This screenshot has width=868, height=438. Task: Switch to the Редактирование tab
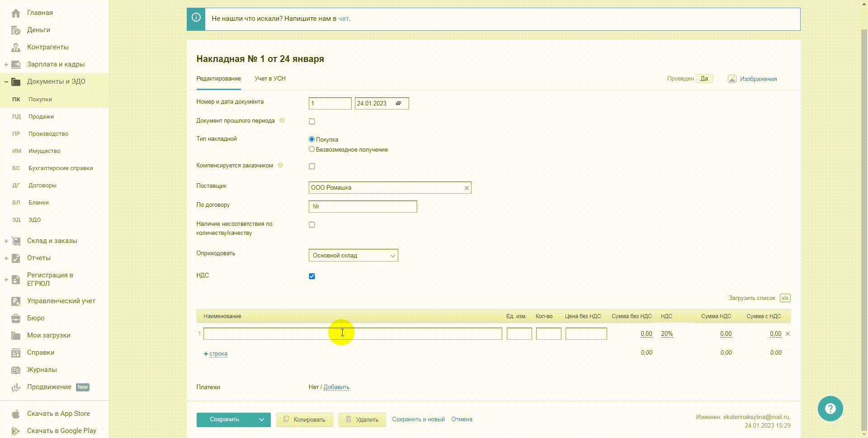click(218, 79)
